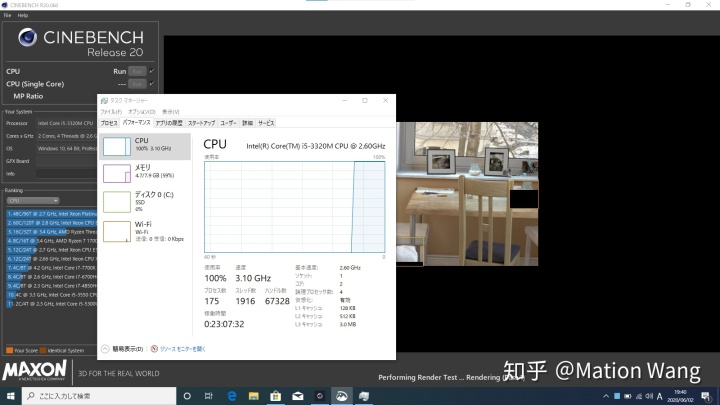Click the CPU usage graph
Screen dimensions: 720x405
(294, 207)
